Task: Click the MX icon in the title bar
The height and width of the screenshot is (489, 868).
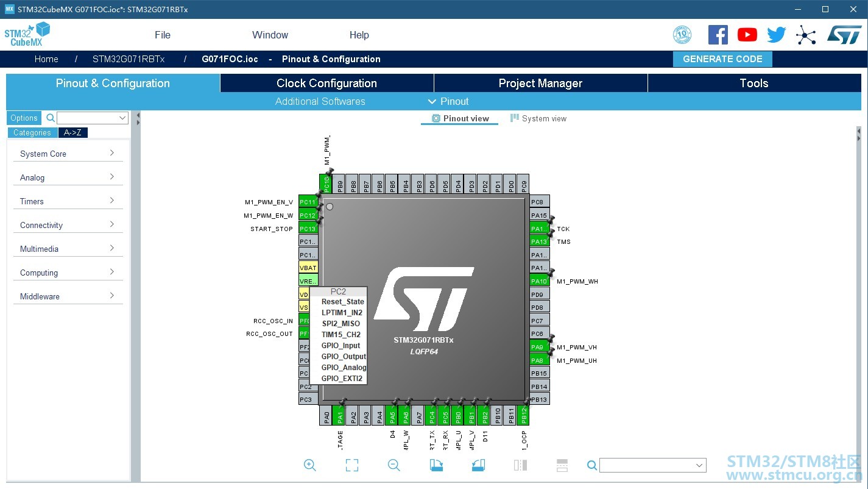Action: (9, 9)
